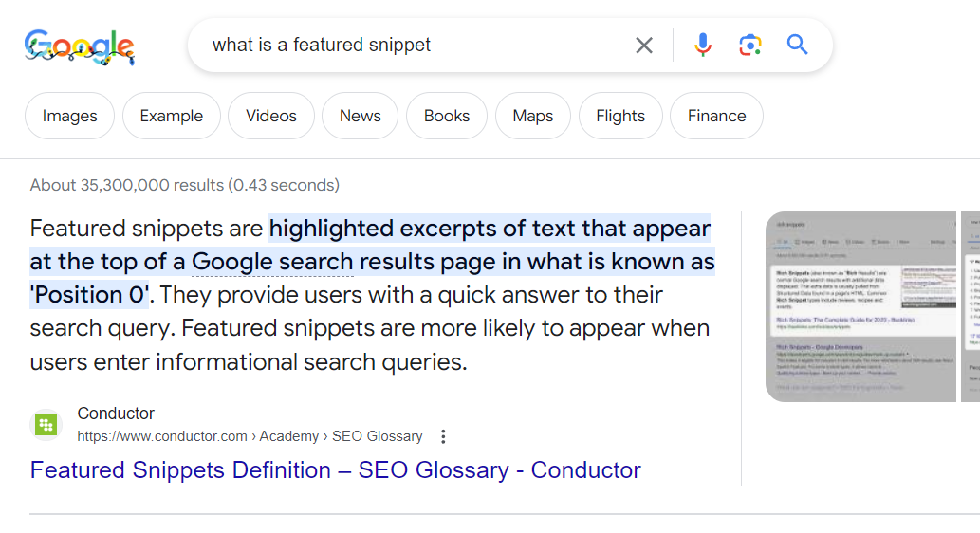Open Google Lens image search
This screenshot has width=980, height=533.
coord(750,46)
